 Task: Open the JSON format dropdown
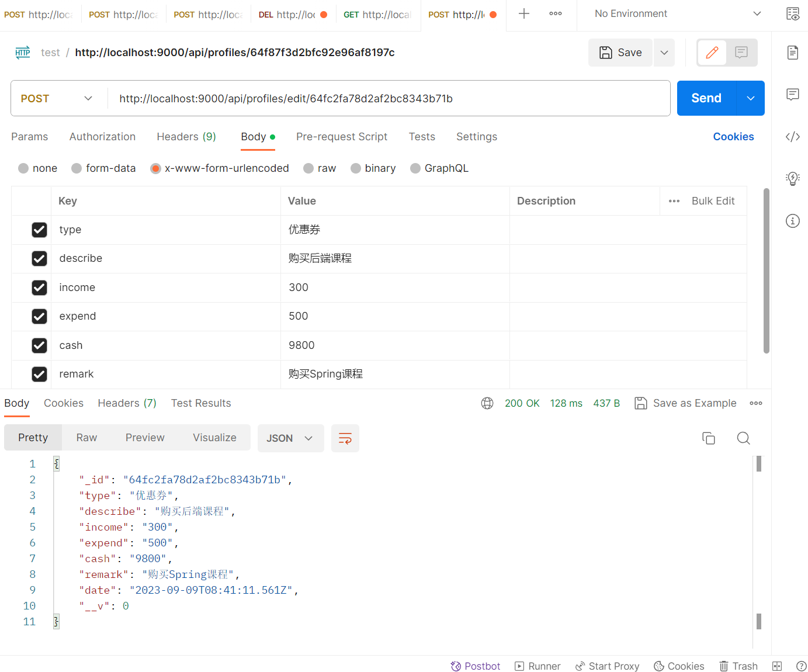[x=290, y=438]
